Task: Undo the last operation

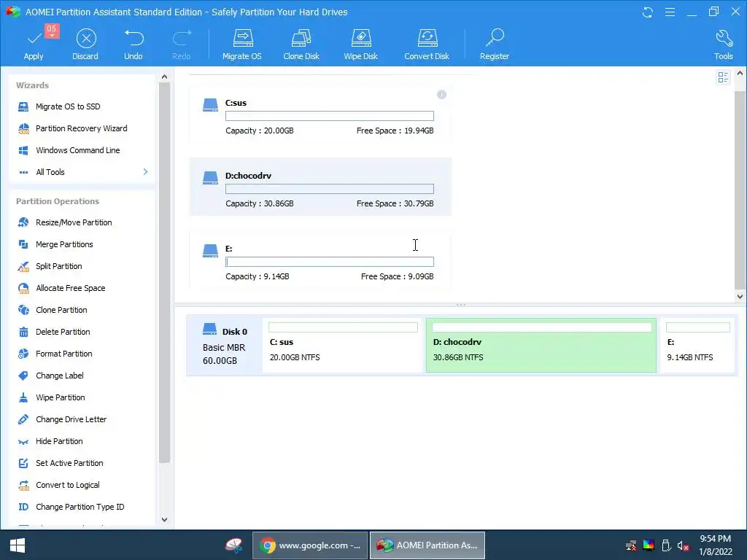Action: 133,44
